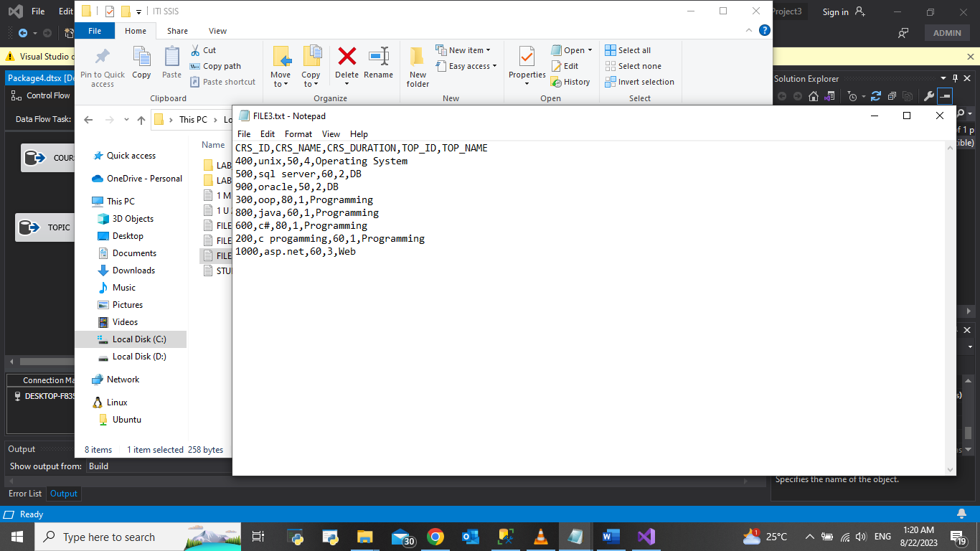Enable Select all in the Select group
Viewport: 980px width, 551px height.
pos(628,50)
